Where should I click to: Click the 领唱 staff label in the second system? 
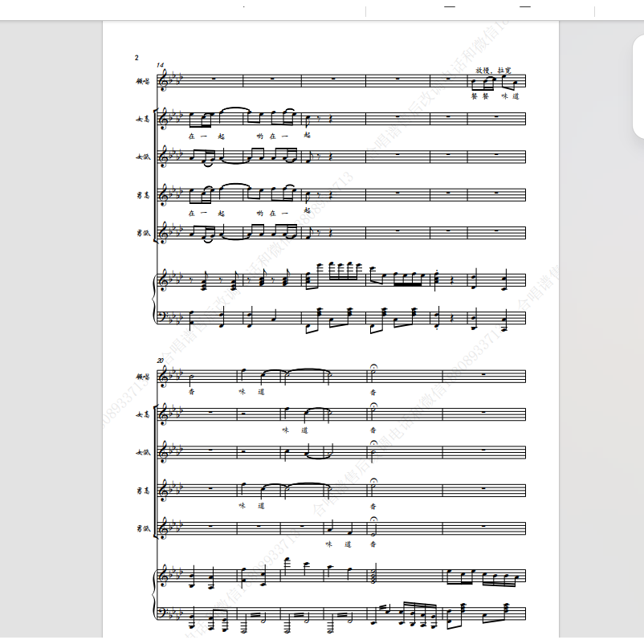142,377
